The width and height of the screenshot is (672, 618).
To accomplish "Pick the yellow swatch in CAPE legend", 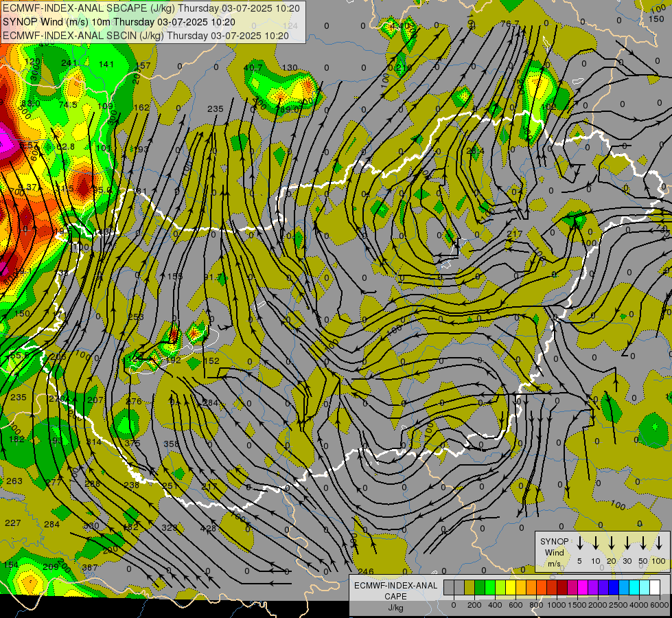I will (511, 587).
